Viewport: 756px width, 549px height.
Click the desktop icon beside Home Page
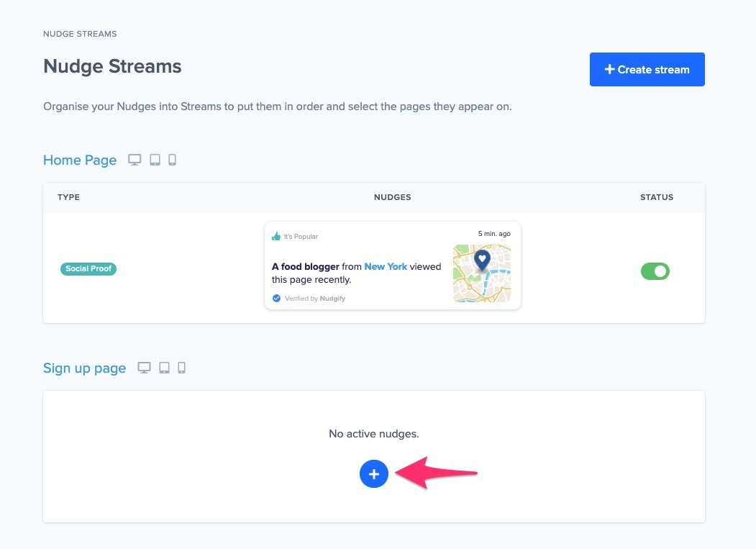tap(135, 160)
